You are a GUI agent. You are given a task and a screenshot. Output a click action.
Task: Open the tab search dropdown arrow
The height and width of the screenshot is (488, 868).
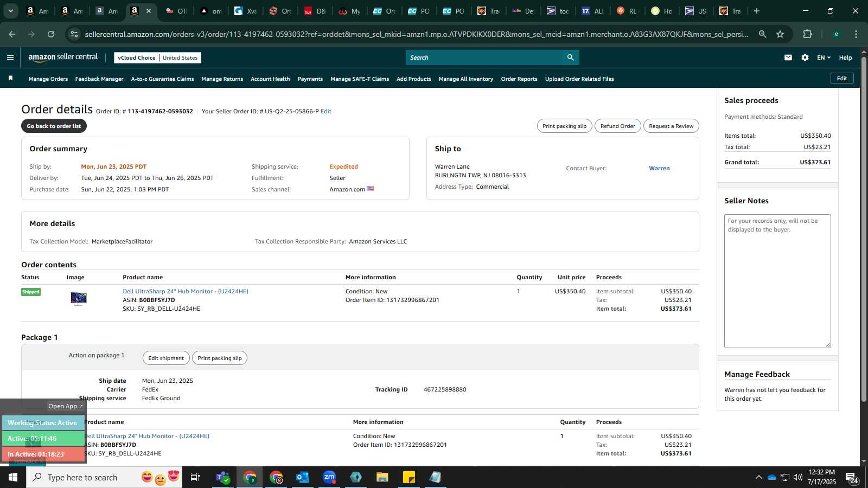tap(10, 11)
